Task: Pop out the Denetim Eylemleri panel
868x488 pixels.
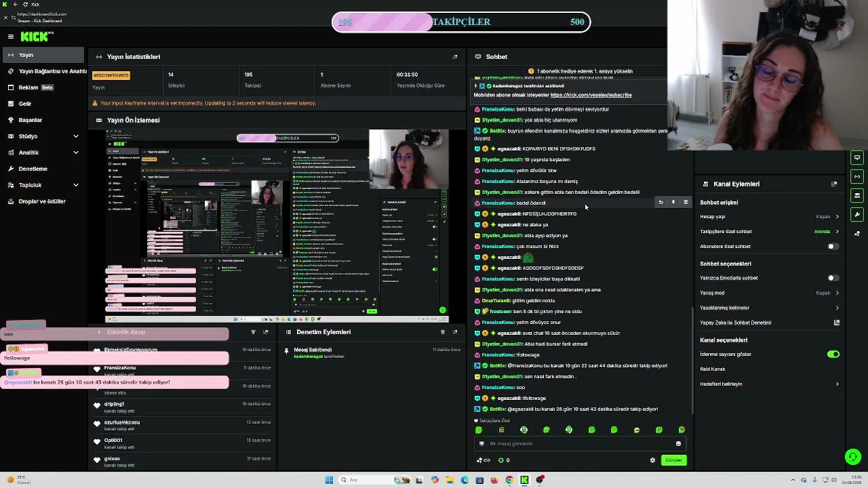Action: tap(455, 332)
